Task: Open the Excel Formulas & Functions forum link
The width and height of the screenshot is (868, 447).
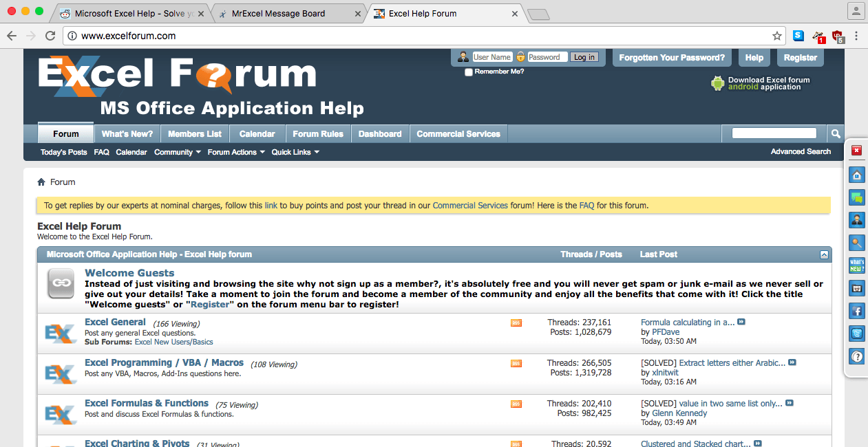Action: click(146, 403)
